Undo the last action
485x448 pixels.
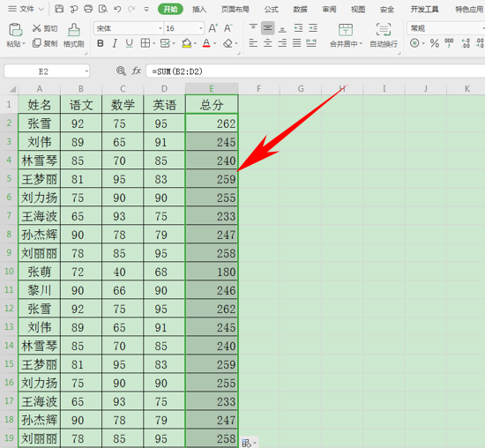(117, 9)
